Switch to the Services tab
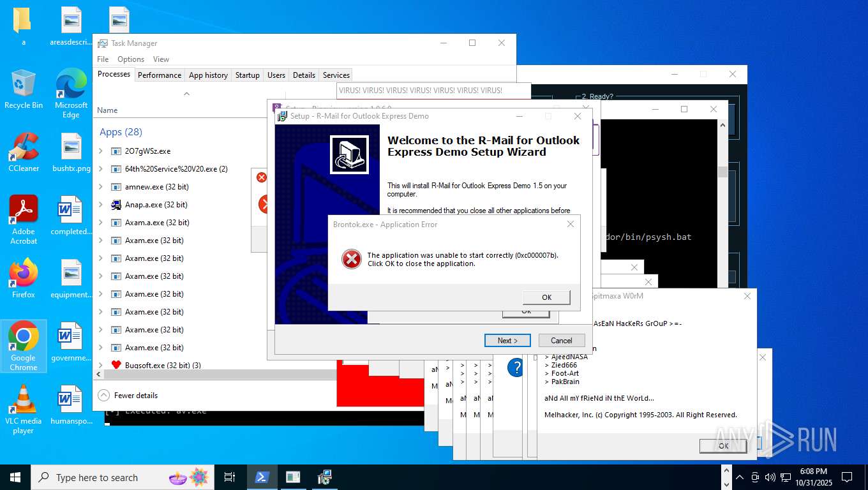 (336, 75)
